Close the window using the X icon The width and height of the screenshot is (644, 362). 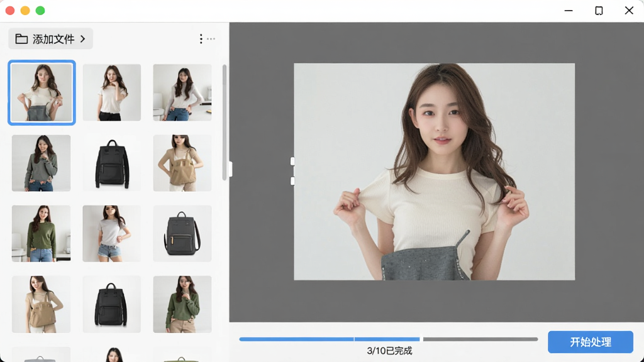(x=629, y=11)
